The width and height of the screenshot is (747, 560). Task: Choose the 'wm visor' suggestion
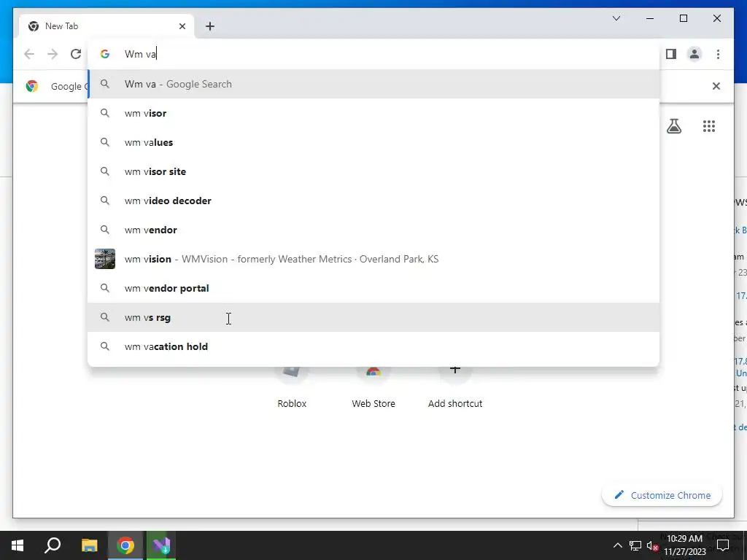coord(373,113)
